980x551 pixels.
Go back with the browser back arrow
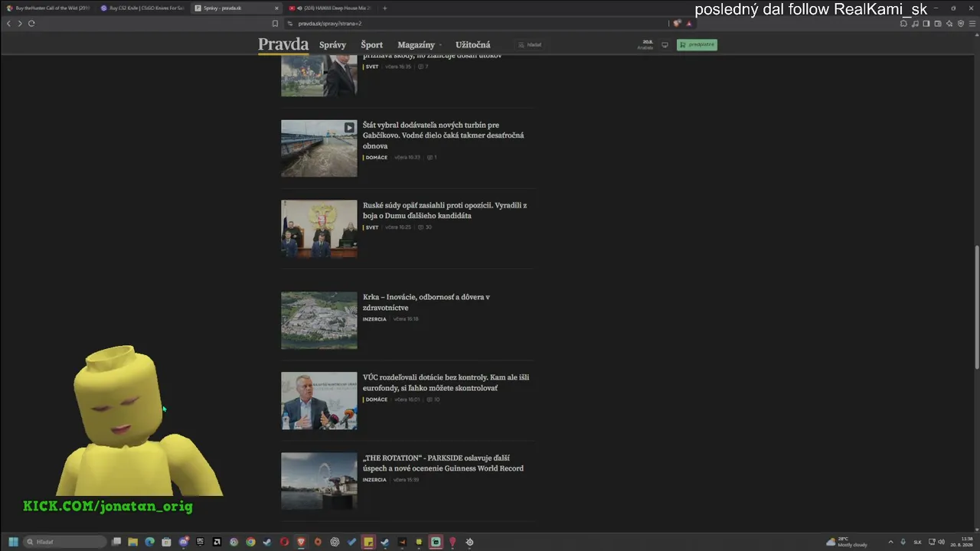(x=8, y=24)
